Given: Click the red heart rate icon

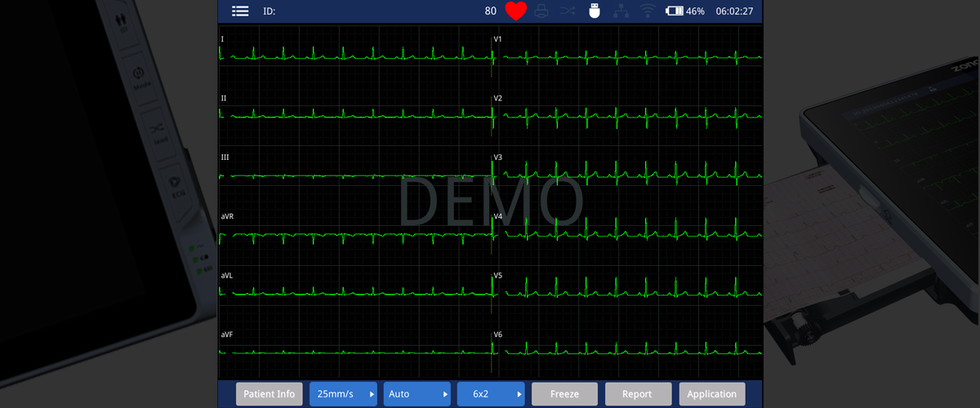Looking at the screenshot, I should click(x=515, y=11).
